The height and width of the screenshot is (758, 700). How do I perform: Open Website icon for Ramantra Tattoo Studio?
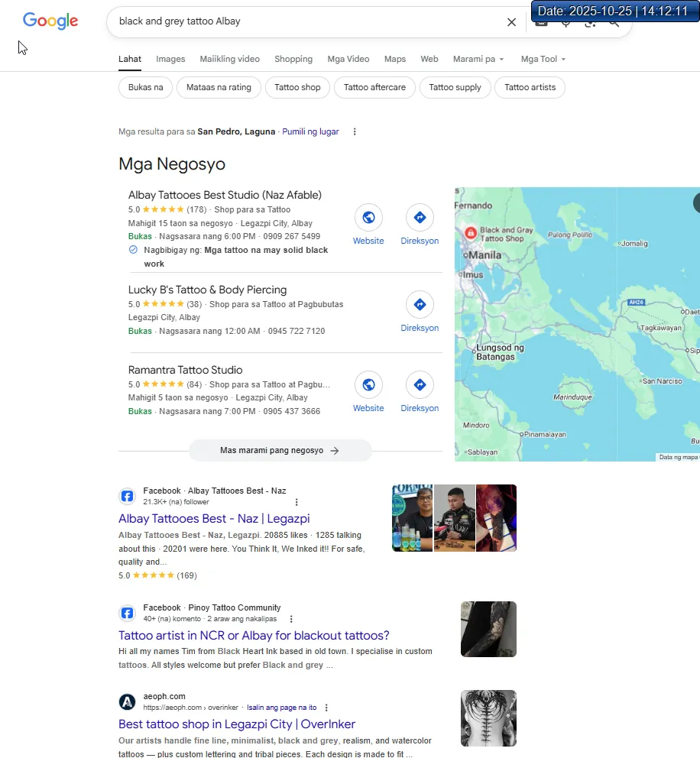coord(368,385)
